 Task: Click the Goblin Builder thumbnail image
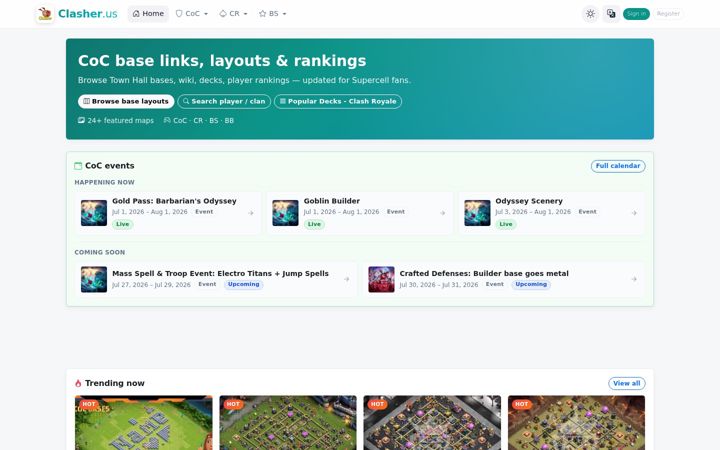(x=285, y=213)
